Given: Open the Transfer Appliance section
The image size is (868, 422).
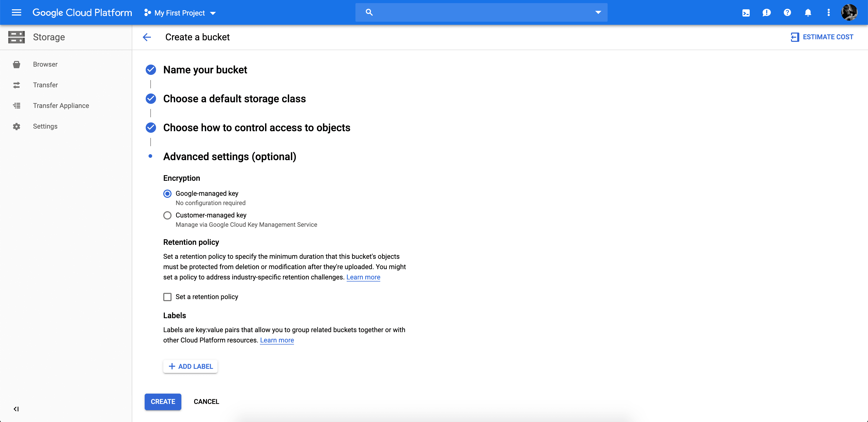Looking at the screenshot, I should (x=61, y=105).
